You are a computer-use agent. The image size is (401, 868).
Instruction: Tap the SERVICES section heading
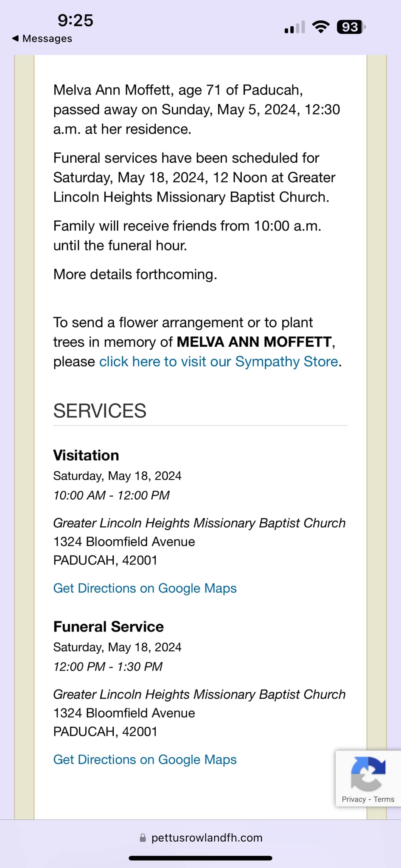[100, 411]
